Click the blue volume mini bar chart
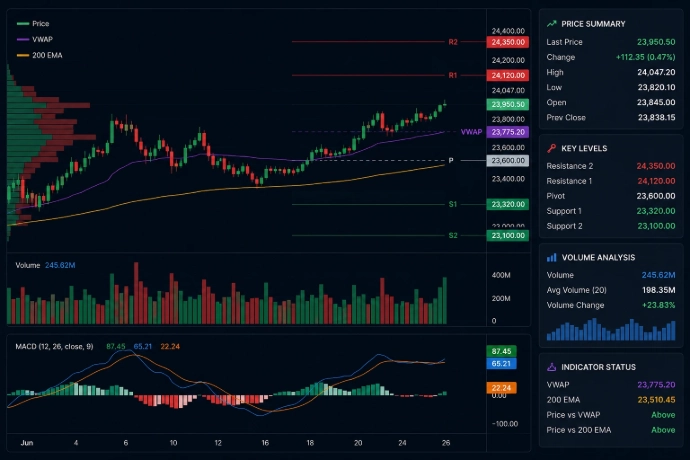Screen dimensions: 690x460 pos(611,329)
